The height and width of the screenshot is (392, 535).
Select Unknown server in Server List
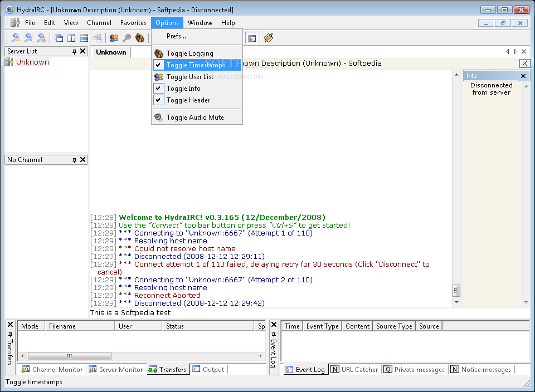pyautogui.click(x=32, y=62)
